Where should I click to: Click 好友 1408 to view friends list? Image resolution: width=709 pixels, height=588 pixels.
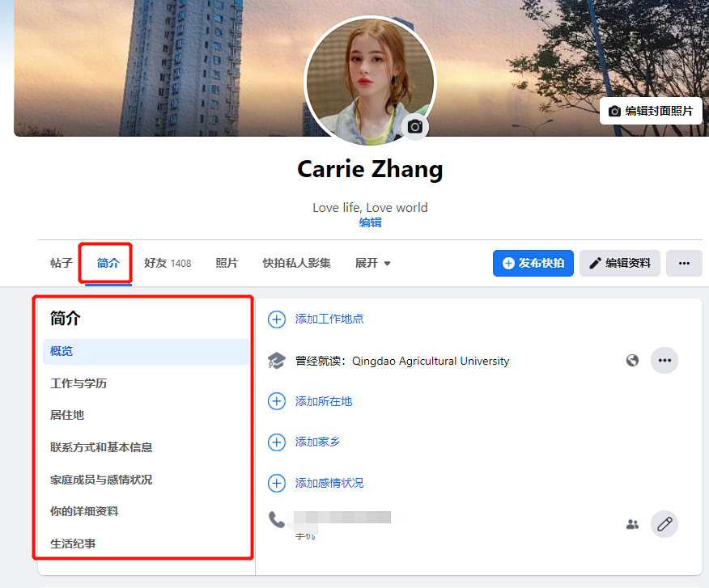pos(168,263)
